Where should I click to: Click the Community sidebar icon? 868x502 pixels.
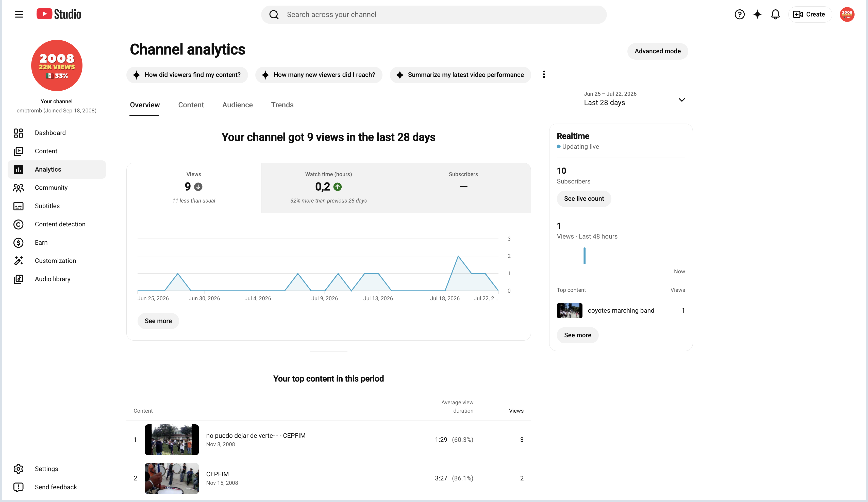[18, 188]
